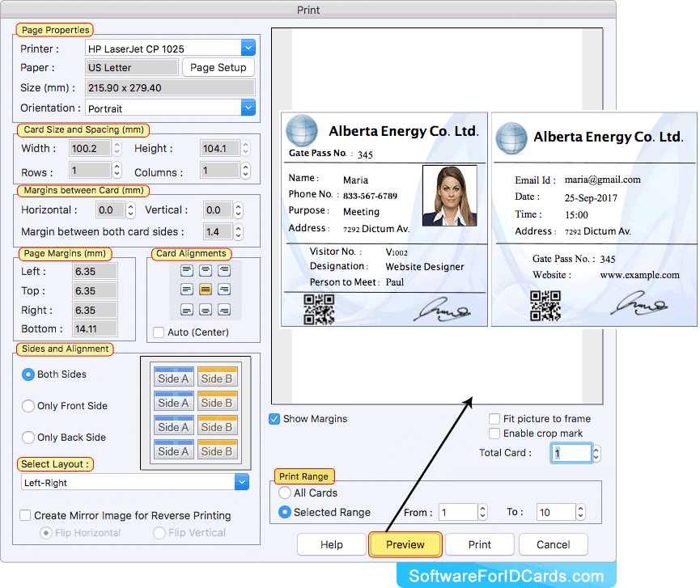This screenshot has height=588, width=700.
Task: Click last row Side A layout tile
Action: tap(174, 449)
